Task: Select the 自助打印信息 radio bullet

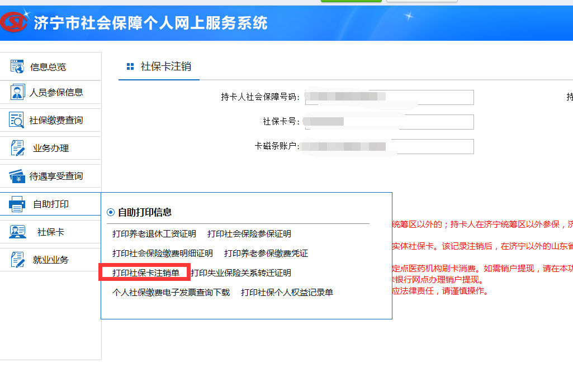Action: pyautogui.click(x=110, y=212)
